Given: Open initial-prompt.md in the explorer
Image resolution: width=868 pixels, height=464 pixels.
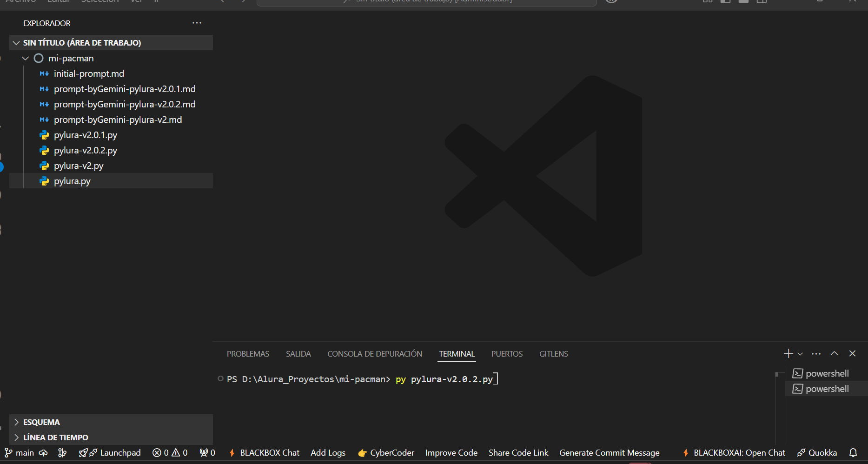Looking at the screenshot, I should pyautogui.click(x=111, y=73).
